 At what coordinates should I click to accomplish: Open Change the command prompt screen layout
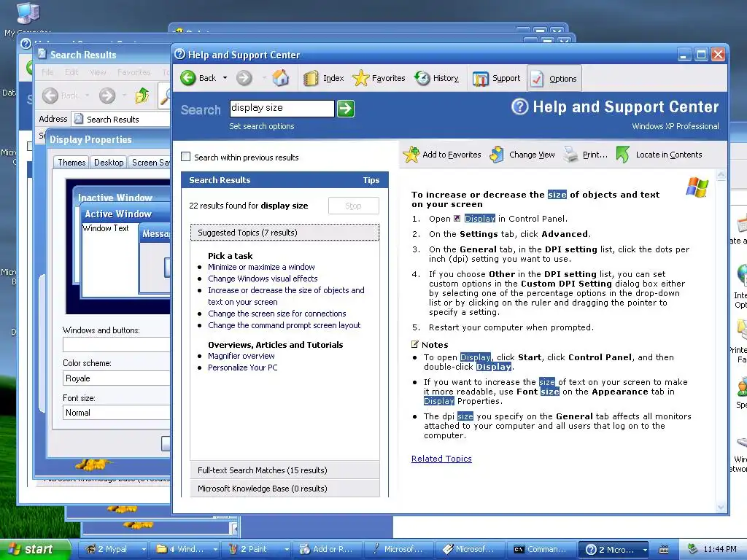pos(284,325)
